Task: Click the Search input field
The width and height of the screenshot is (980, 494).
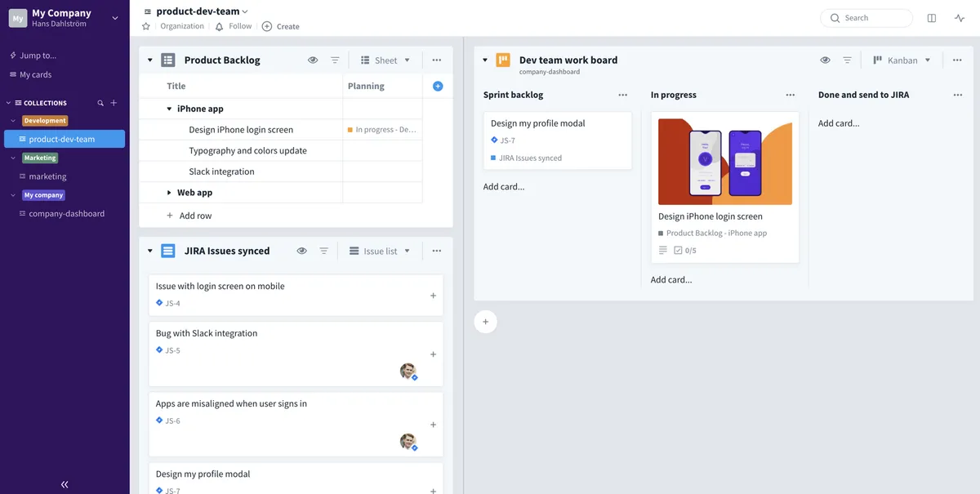Action: tap(866, 18)
